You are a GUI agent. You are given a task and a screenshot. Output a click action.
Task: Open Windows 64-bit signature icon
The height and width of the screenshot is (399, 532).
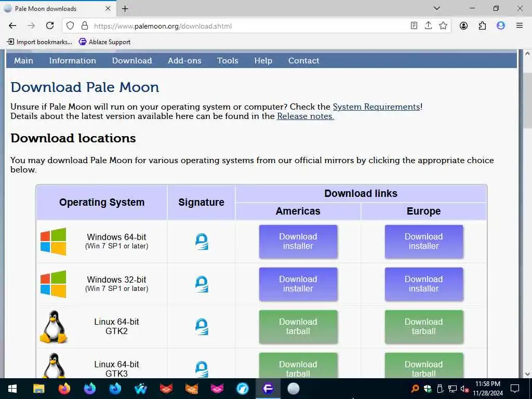click(x=202, y=242)
